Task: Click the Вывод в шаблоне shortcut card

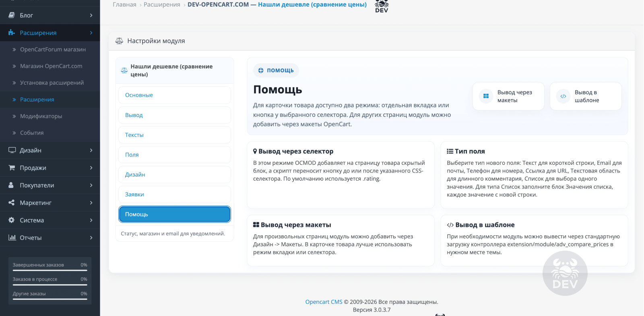Action: pyautogui.click(x=586, y=96)
